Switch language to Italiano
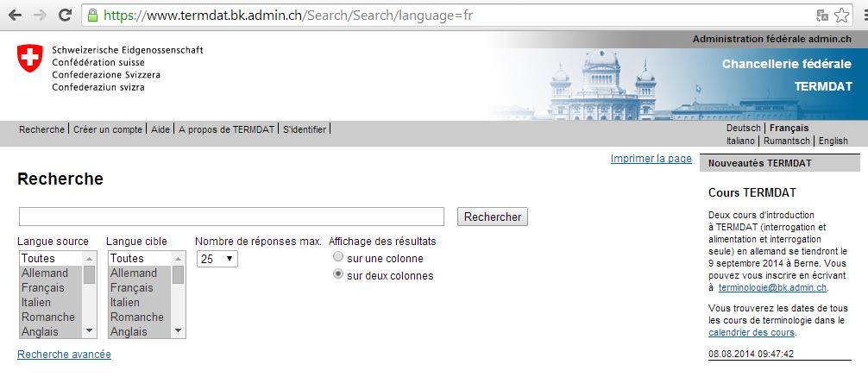868x377 pixels. [x=740, y=141]
